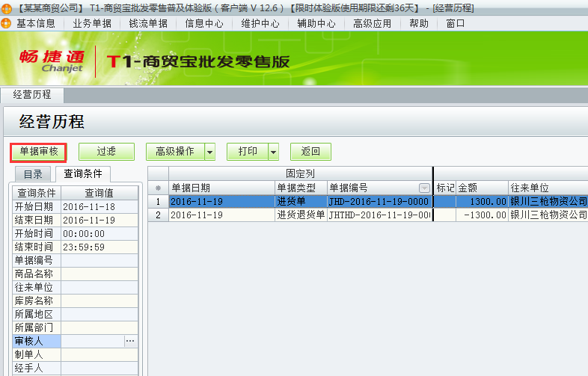Click the 商品名称 query value field

pos(99,274)
